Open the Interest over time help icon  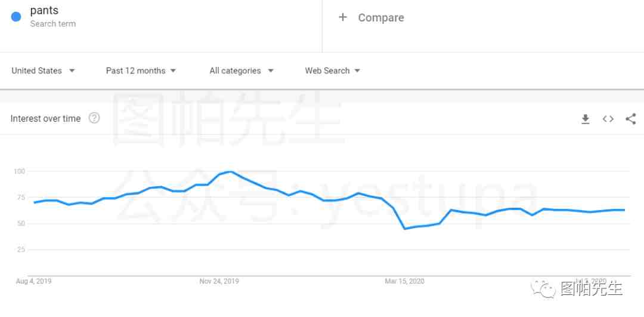point(94,118)
